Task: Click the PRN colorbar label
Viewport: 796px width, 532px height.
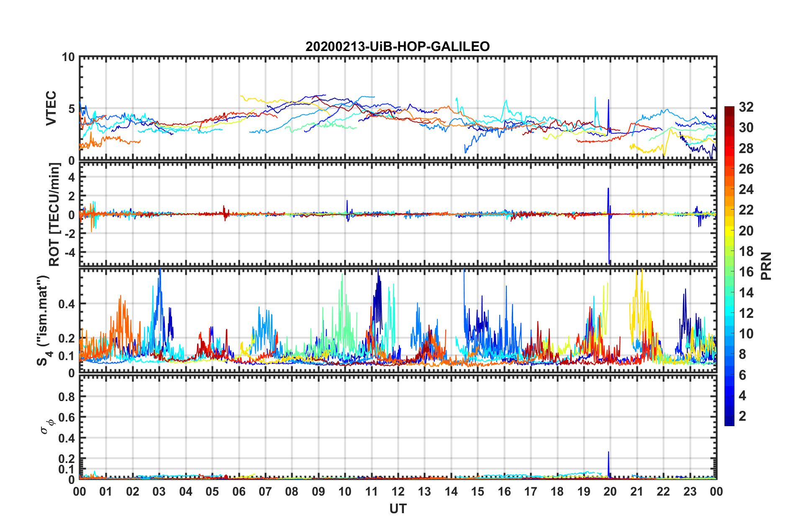Action: coord(766,266)
